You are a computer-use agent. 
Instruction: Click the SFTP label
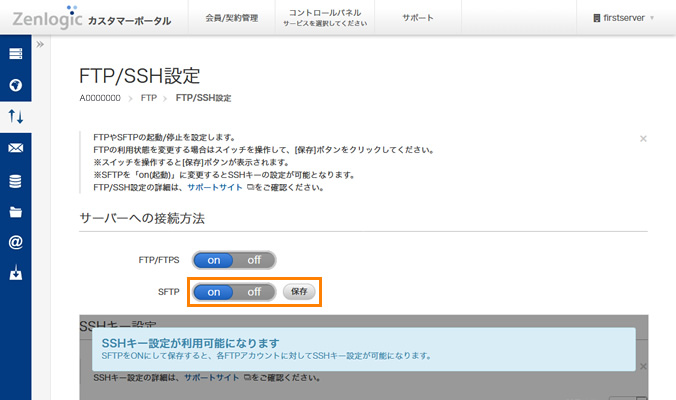(x=169, y=292)
